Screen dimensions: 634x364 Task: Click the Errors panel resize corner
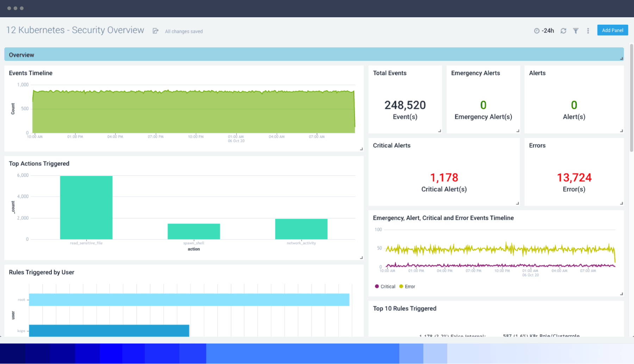click(x=621, y=203)
